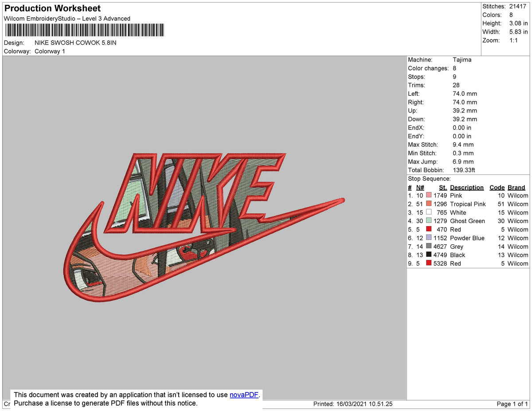Select the Description column header

[467, 187]
